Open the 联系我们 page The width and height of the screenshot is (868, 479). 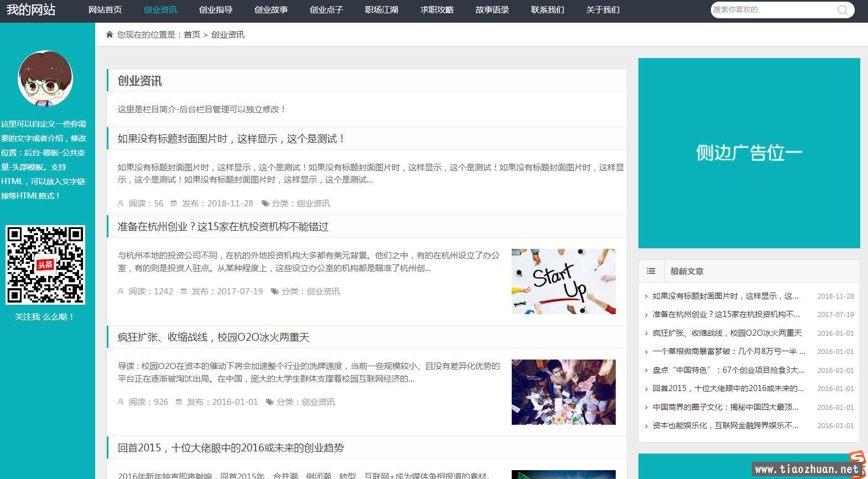(548, 10)
